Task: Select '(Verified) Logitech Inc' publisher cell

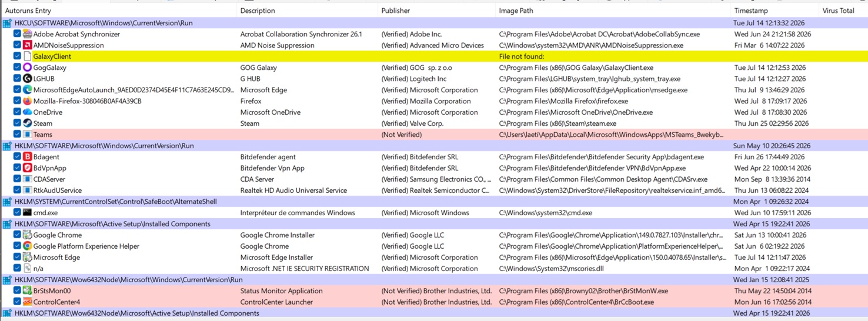Action: click(414, 79)
